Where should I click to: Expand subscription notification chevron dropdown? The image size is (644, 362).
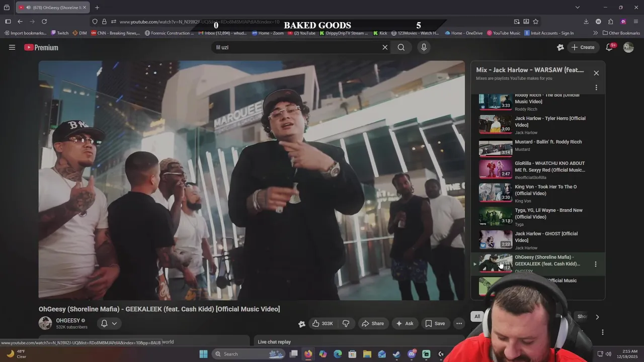click(x=115, y=323)
